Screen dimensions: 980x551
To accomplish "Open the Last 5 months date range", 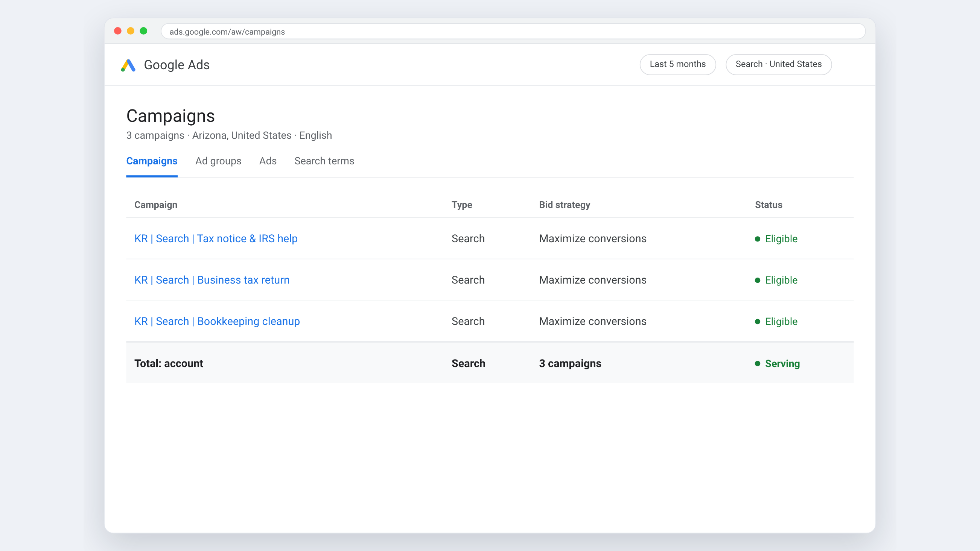I will click(677, 64).
